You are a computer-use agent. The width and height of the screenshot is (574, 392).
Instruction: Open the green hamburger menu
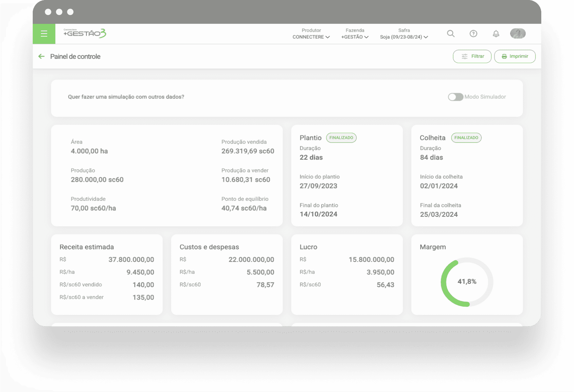44,34
